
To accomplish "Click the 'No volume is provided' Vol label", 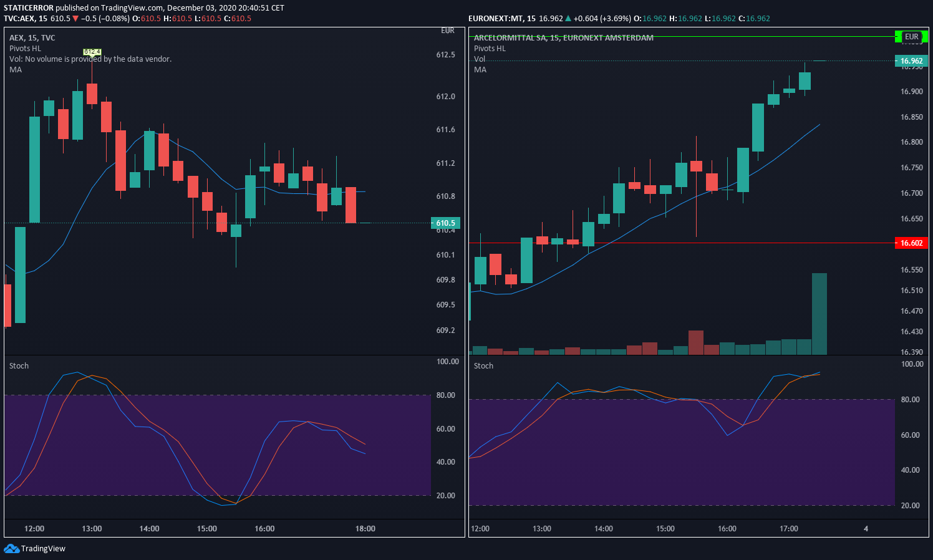I will click(x=90, y=59).
